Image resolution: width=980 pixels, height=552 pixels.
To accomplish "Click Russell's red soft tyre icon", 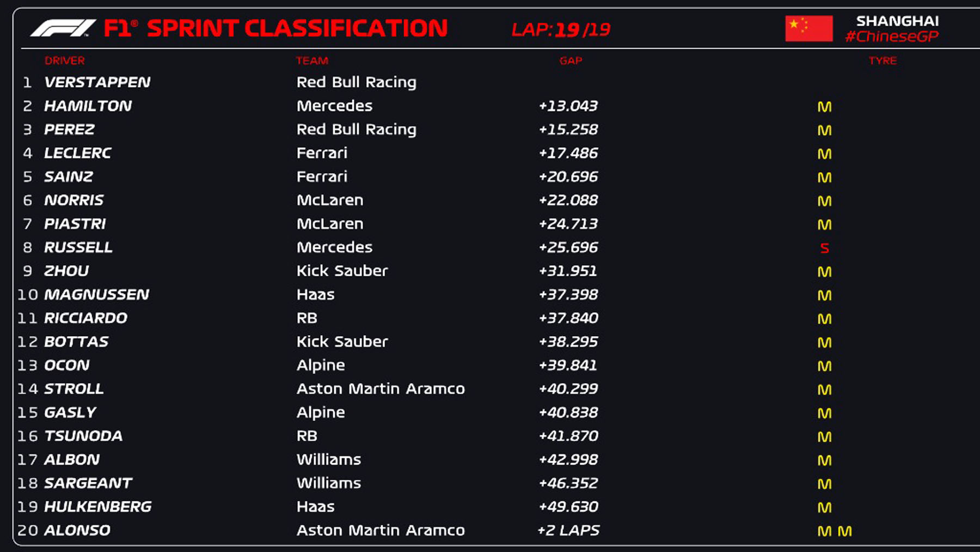I will (824, 248).
